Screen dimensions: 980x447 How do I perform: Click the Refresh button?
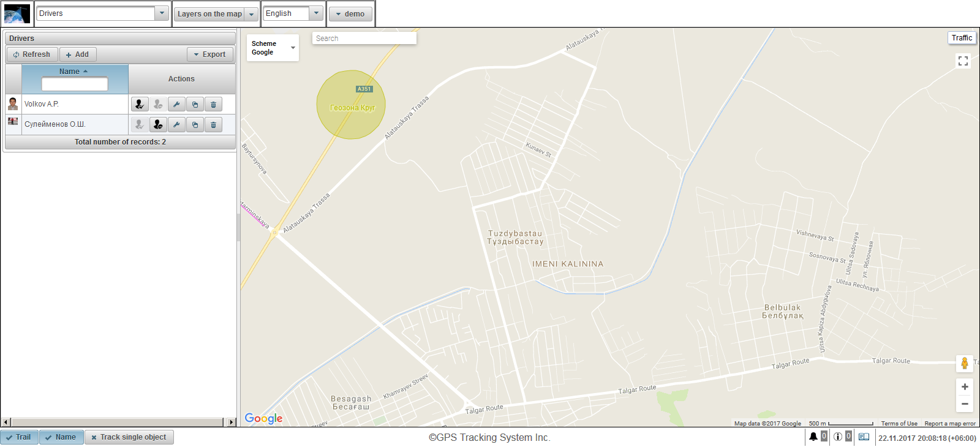pos(32,54)
